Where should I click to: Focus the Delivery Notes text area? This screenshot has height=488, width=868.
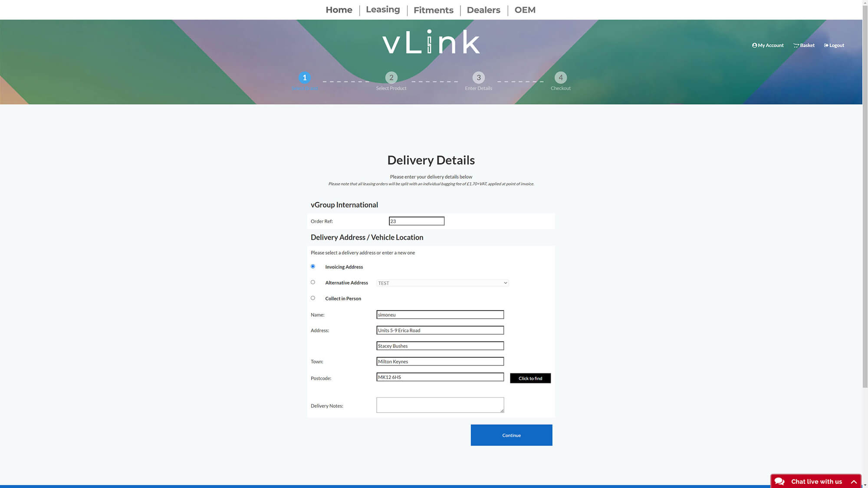coord(440,405)
